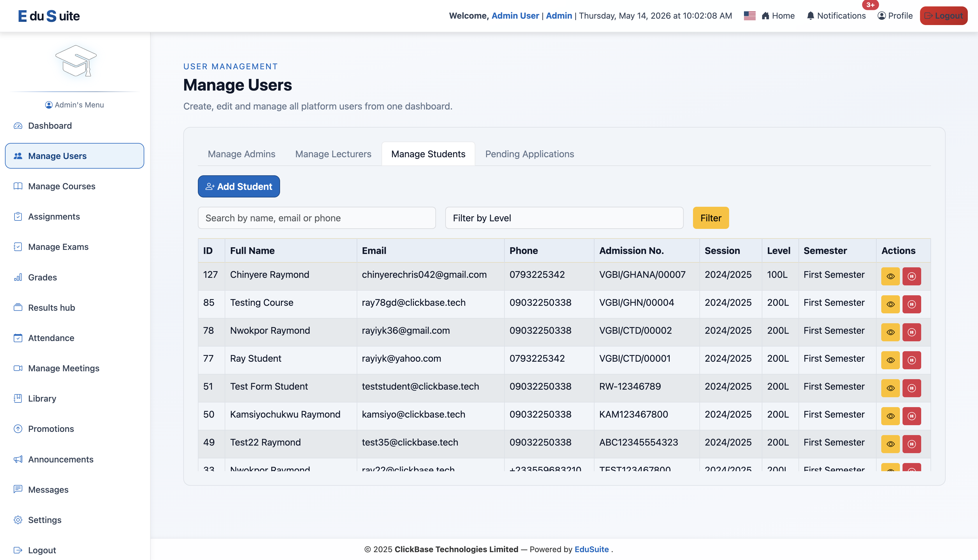
Task: Suspend Kamsiyochukwu Raymond with the red button
Action: coord(912,416)
